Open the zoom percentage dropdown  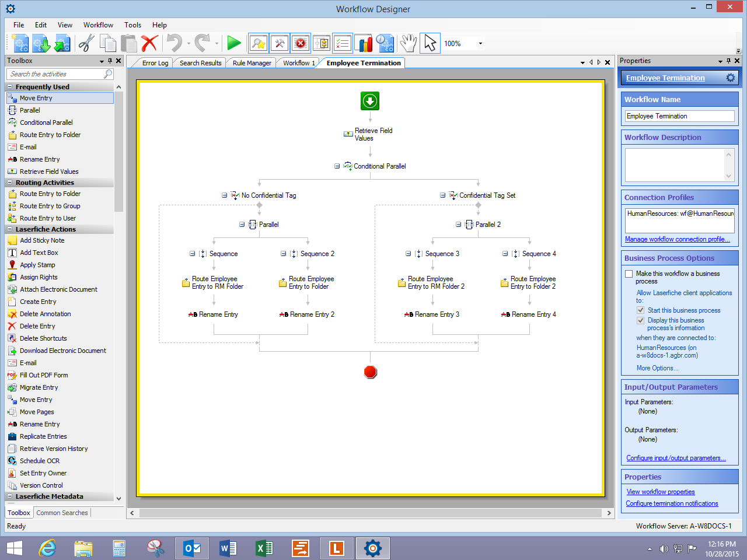click(480, 44)
